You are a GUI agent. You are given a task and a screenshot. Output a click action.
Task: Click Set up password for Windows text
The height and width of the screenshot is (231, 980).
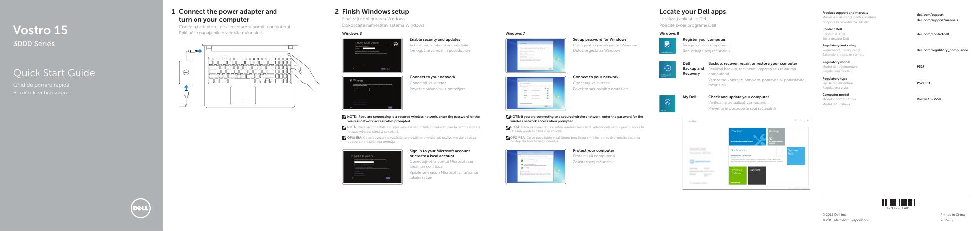(599, 39)
